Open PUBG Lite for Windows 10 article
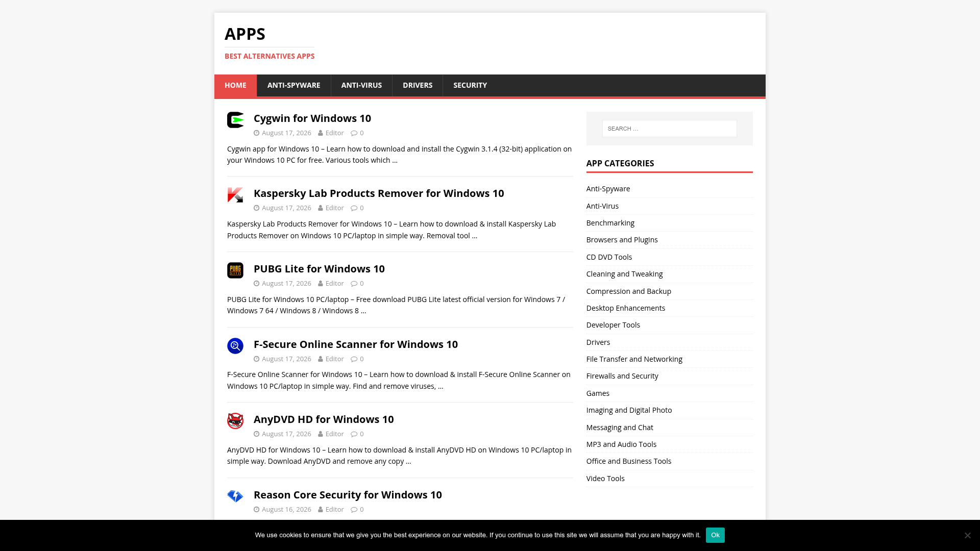The image size is (980, 551). pyautogui.click(x=319, y=269)
